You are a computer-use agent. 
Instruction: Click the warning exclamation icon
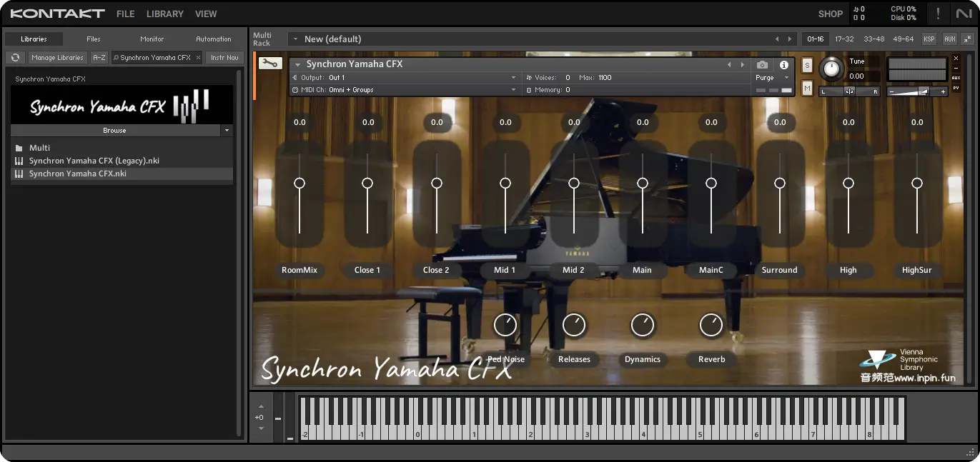coord(937,14)
